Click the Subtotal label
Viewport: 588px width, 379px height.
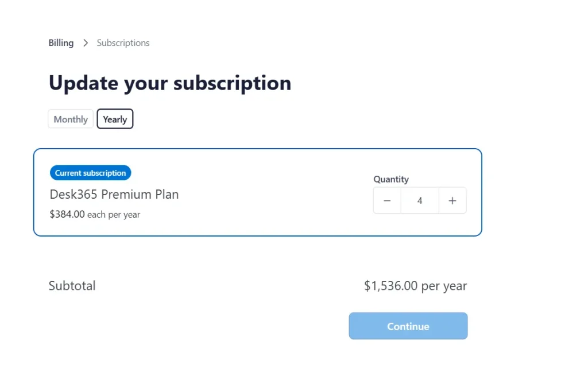pos(72,285)
